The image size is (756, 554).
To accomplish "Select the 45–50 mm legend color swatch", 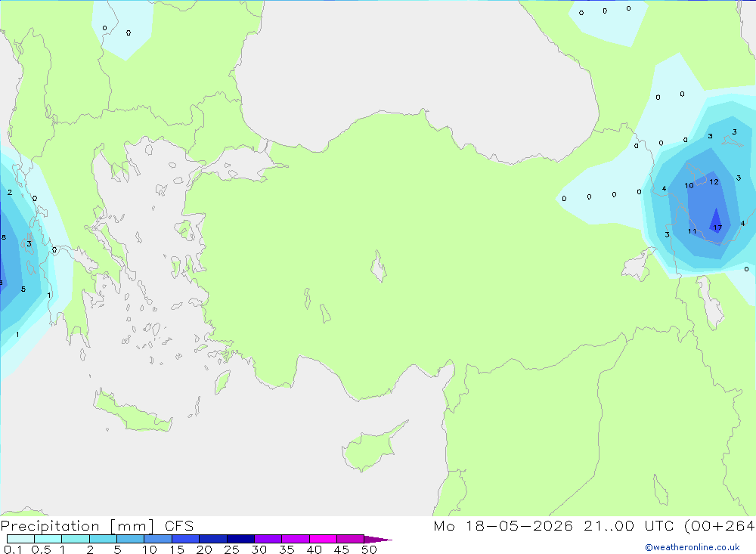I will [350, 539].
